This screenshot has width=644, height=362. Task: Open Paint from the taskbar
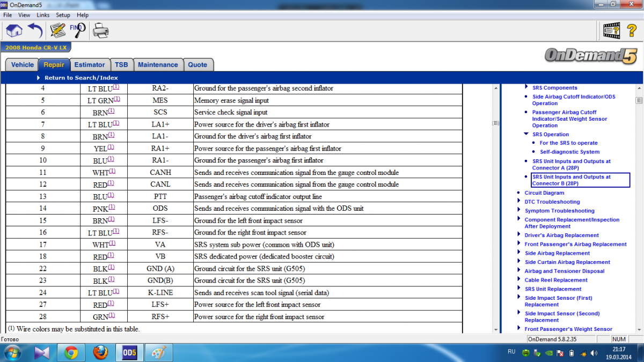[158, 353]
